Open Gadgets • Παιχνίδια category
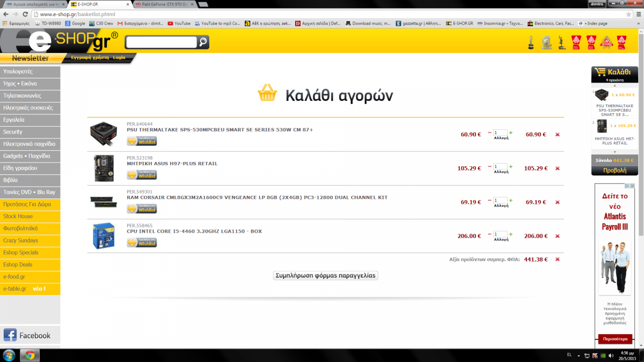Viewport: 644px width, 362px height. [x=30, y=156]
